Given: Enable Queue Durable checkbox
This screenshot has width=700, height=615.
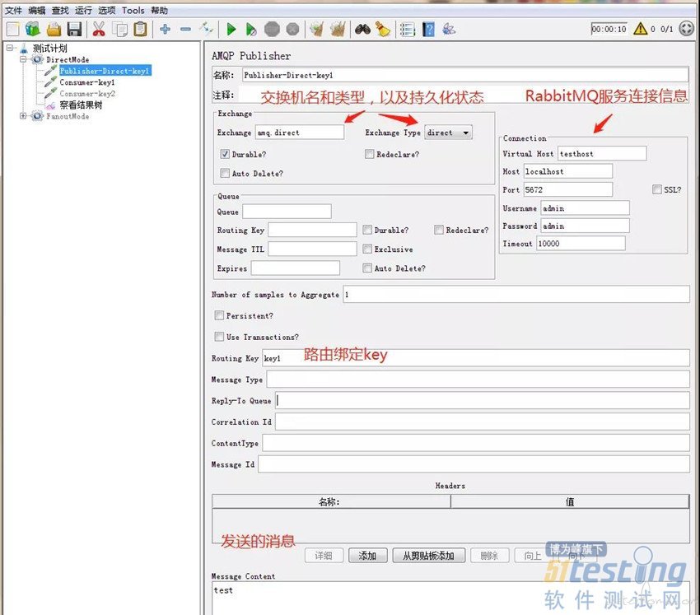Looking at the screenshot, I should click(367, 230).
